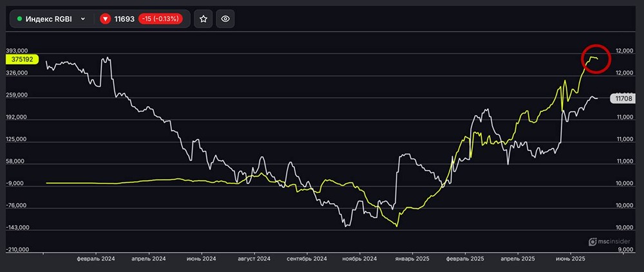Image resolution: width=644 pixels, height=272 pixels.
Task: Toggle the eye visibility icon
Action: [225, 19]
